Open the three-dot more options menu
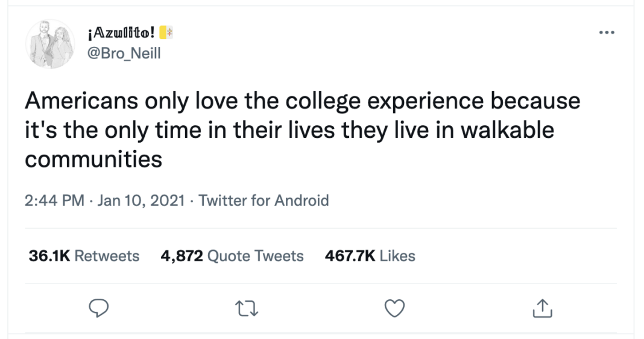Viewport: 644px width, 339px height. coord(607,33)
